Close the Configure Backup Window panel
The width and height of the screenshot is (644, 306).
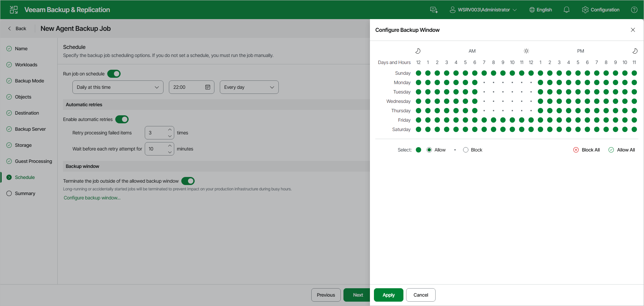pos(633,30)
